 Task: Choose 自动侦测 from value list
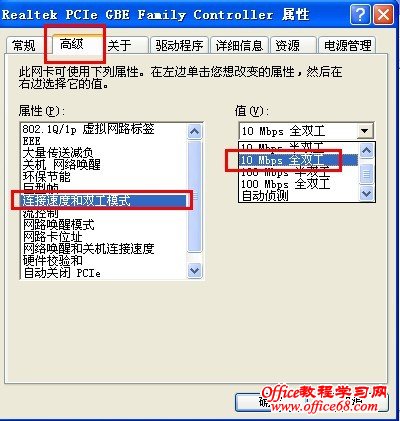(265, 195)
